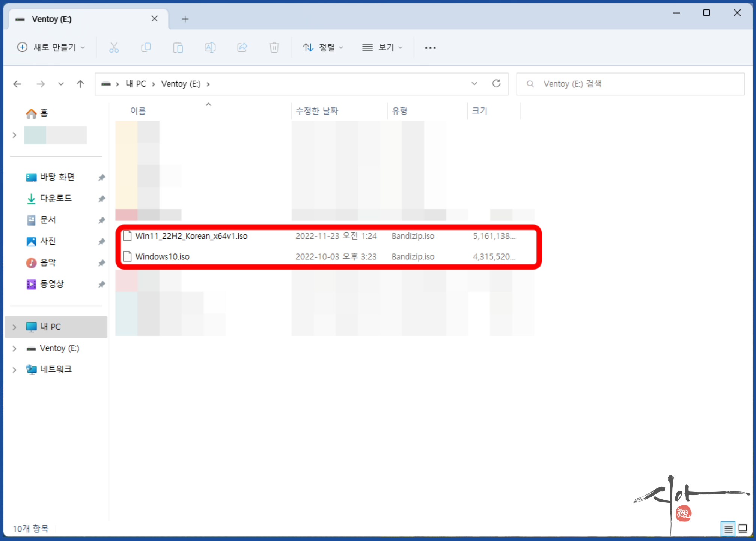Click the Copy icon in toolbar
This screenshot has width=756, height=541.
146,47
